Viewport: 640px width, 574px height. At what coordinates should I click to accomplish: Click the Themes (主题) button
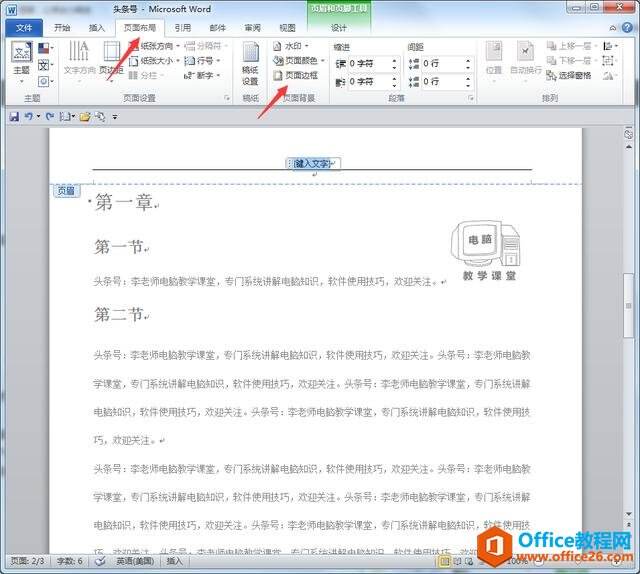[22, 62]
